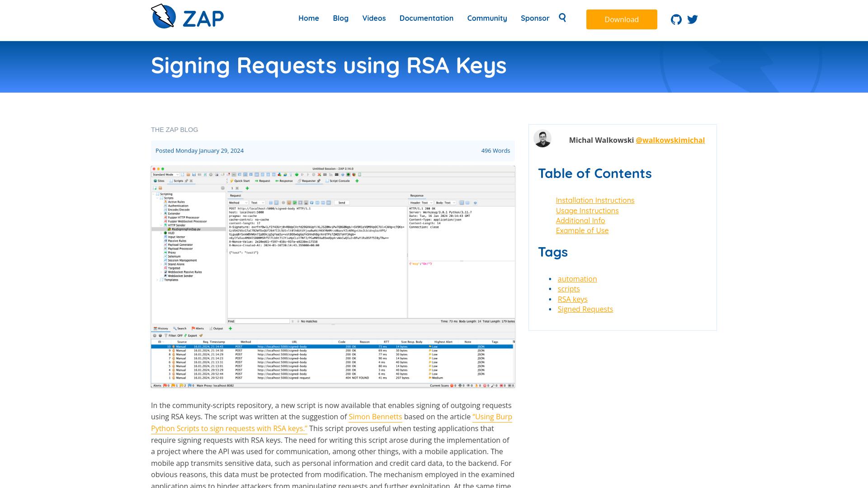Click the orange Download button
The image size is (868, 488).
tap(622, 19)
